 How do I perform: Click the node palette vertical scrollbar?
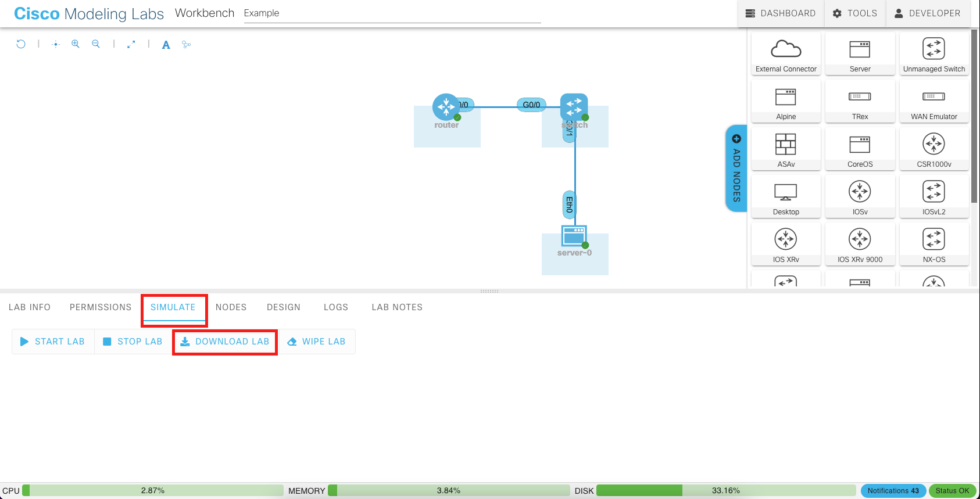(x=974, y=116)
